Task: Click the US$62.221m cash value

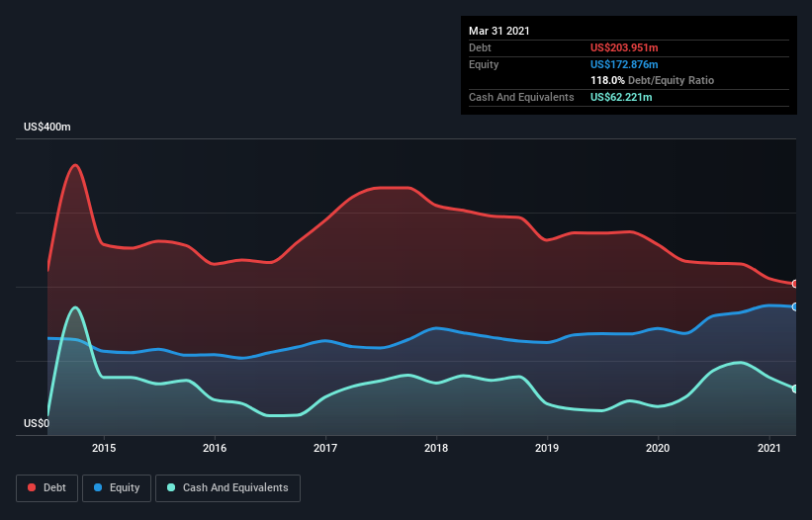Action: (x=621, y=97)
